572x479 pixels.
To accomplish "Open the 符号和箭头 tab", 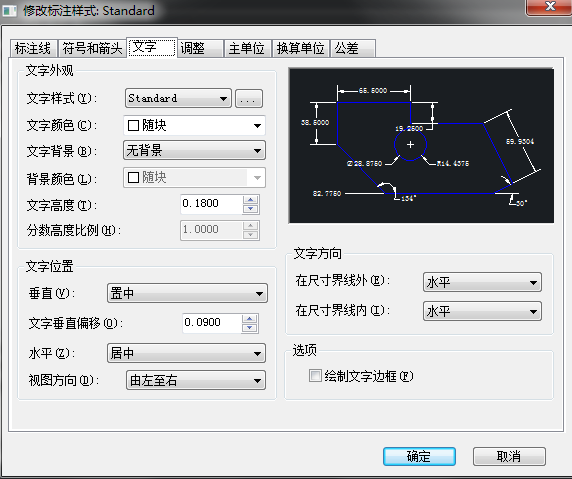I will tap(92, 48).
